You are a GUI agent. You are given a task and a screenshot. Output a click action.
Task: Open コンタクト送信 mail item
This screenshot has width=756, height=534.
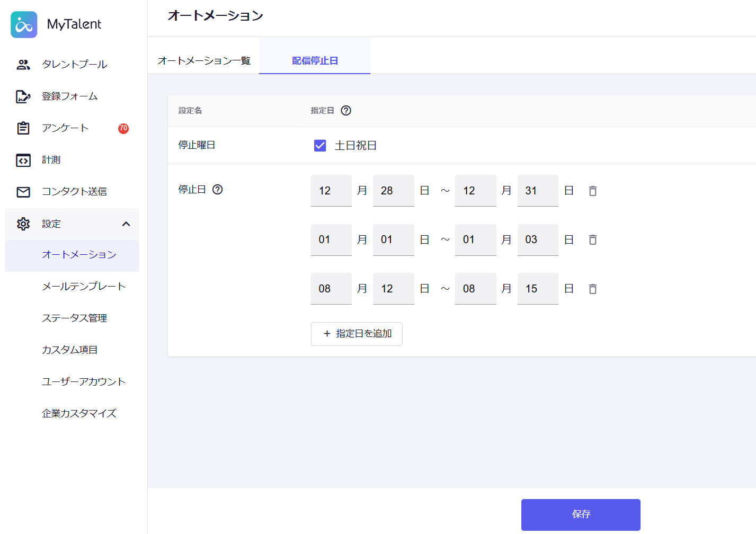tap(74, 192)
